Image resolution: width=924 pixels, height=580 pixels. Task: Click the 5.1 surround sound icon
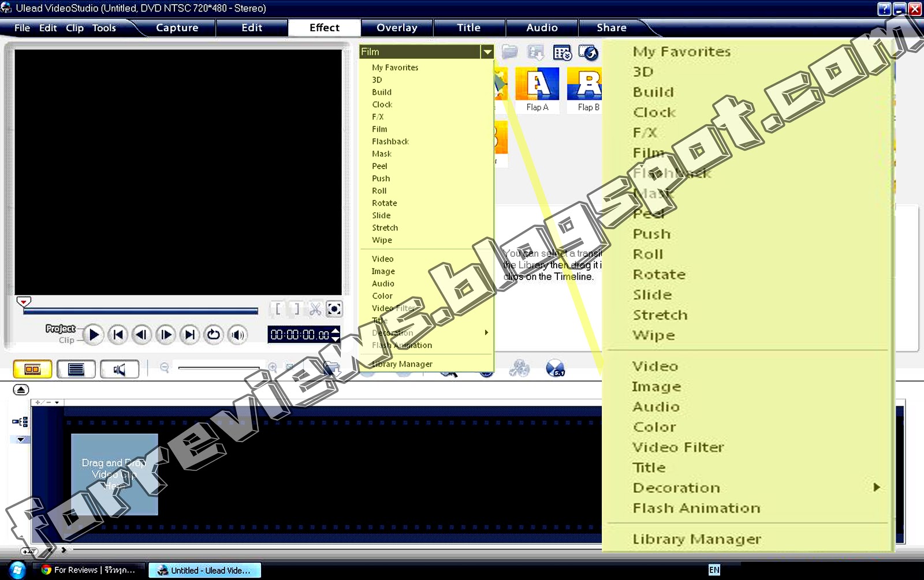[555, 369]
